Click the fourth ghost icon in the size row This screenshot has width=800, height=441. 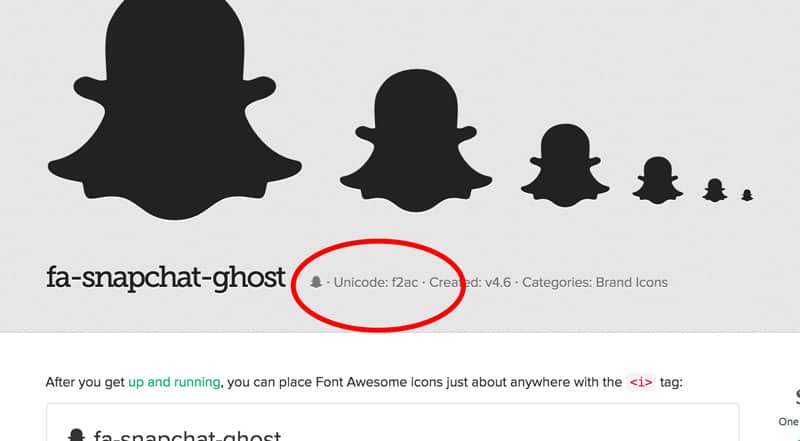658,180
